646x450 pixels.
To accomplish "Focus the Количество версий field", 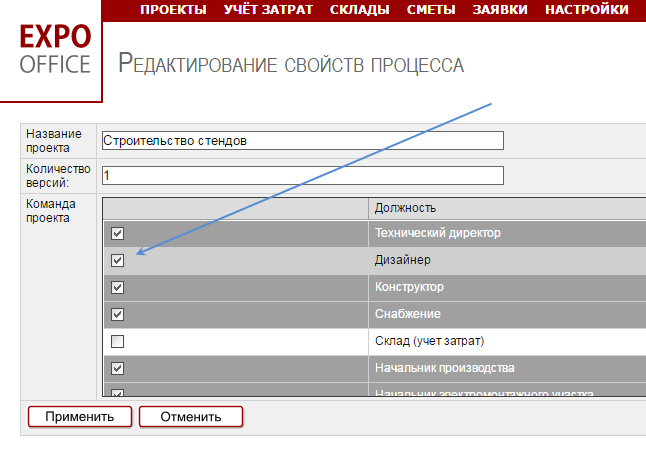I will (x=302, y=175).
